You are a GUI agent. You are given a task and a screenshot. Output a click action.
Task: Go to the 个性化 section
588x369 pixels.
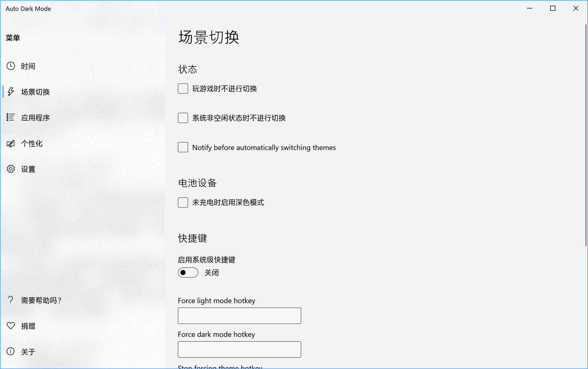[32, 144]
